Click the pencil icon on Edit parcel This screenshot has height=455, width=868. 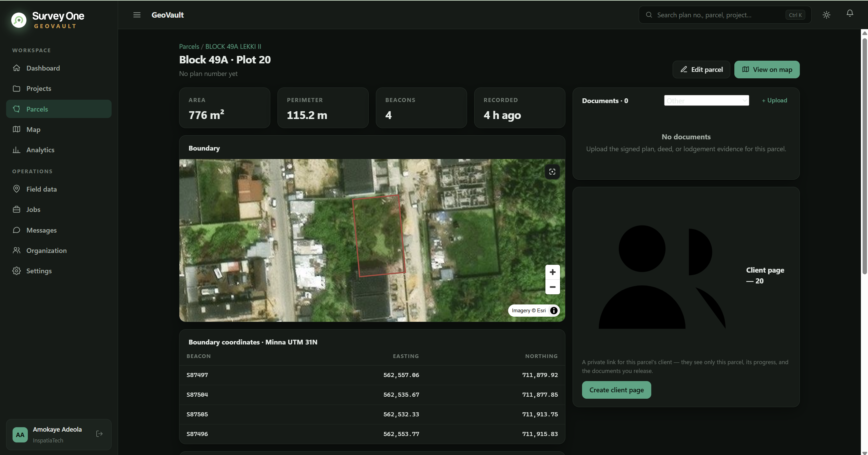(684, 69)
